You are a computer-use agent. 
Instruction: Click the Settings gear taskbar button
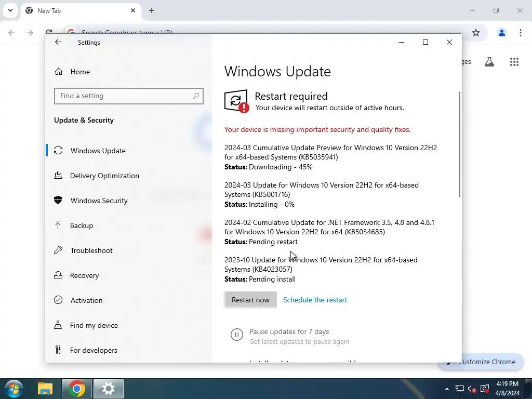click(x=109, y=389)
